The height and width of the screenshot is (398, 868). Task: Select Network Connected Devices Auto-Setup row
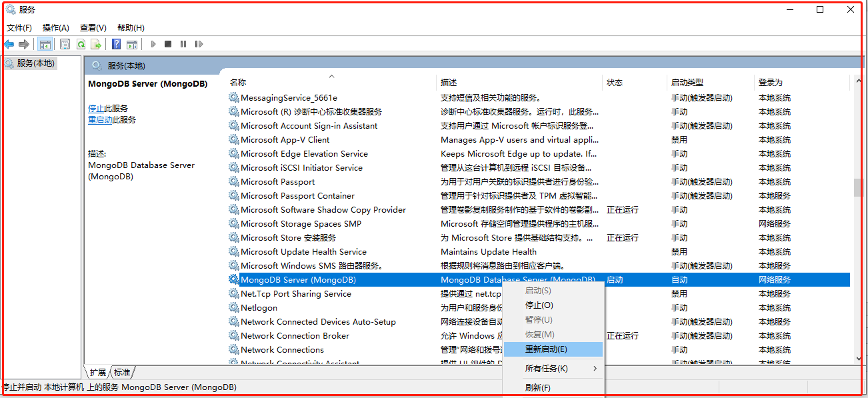pyautogui.click(x=539, y=321)
